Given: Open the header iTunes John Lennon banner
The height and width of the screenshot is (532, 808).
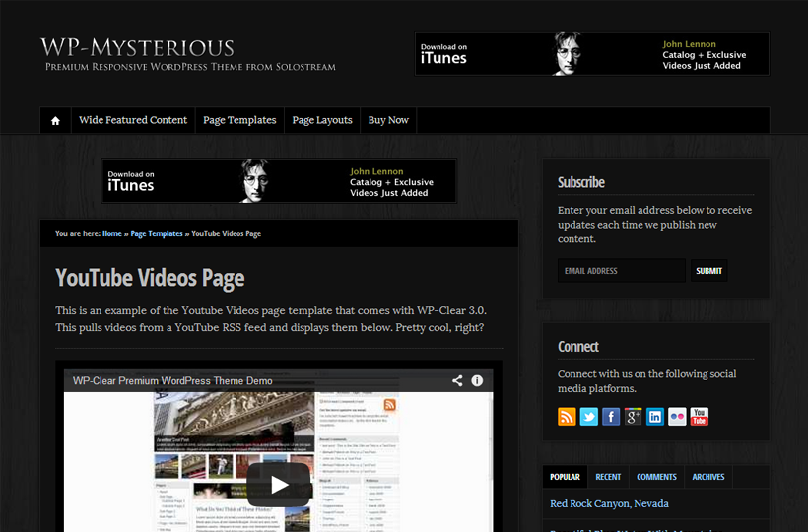Looking at the screenshot, I should point(592,53).
